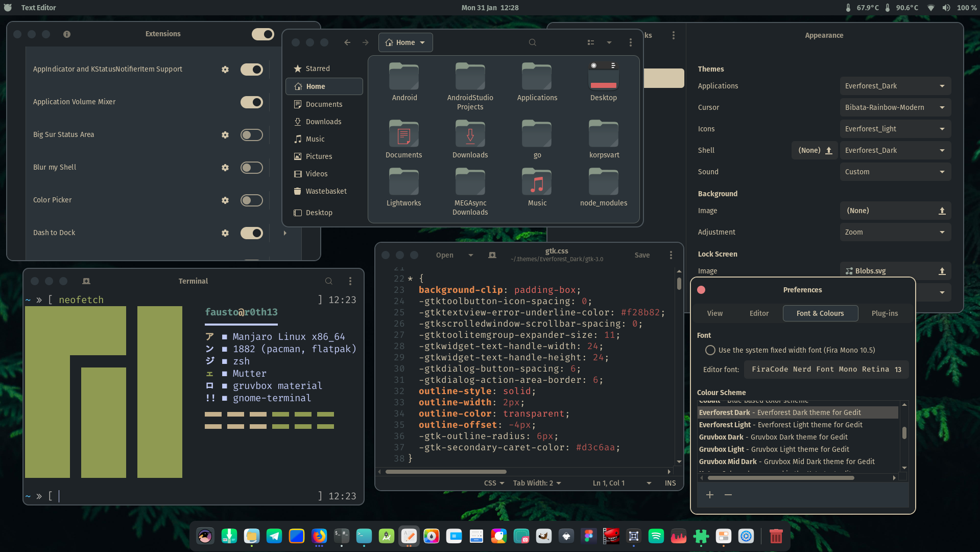Open view options dropdown arrow in Files
980x552 pixels.
(x=609, y=42)
